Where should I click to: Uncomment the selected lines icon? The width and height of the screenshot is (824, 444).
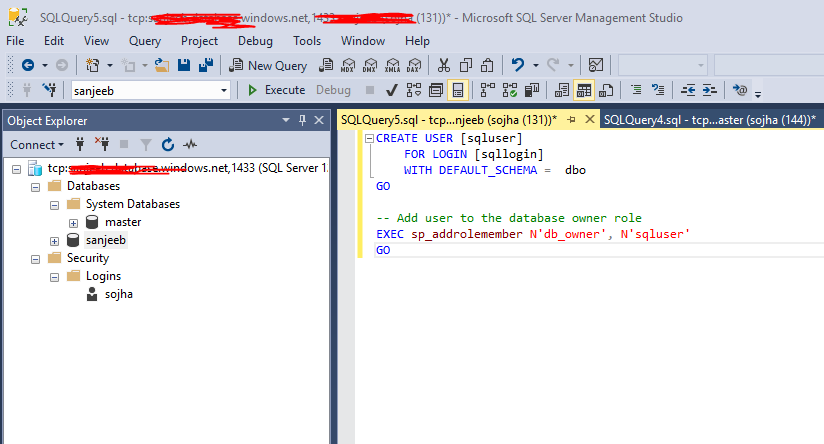click(658, 90)
